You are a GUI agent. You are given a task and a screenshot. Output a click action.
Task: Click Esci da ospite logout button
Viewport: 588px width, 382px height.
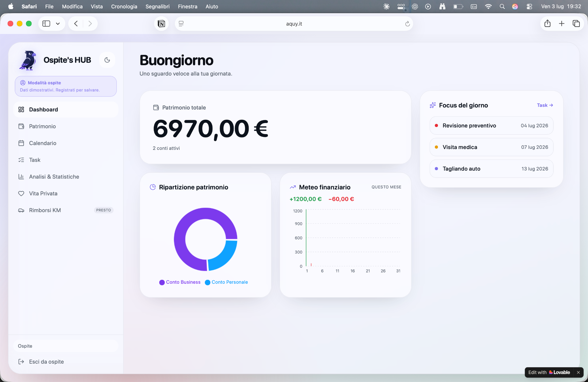pyautogui.click(x=66, y=362)
